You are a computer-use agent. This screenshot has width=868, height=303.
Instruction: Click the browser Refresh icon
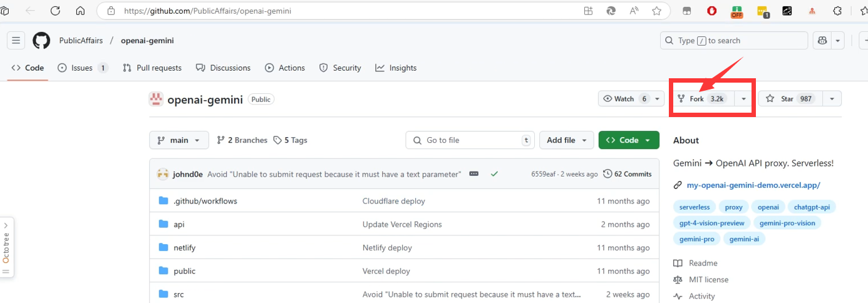(55, 11)
